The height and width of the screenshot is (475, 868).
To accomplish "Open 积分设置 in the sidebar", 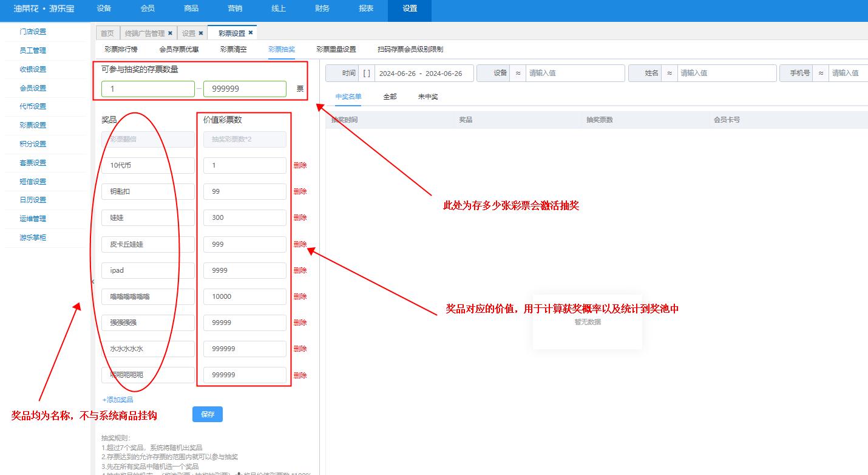I will click(33, 144).
